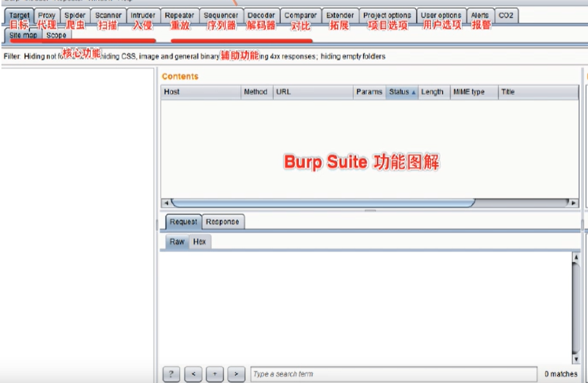Switch to the Sequencer tab
Screen dimensions: 588x383
click(x=221, y=15)
